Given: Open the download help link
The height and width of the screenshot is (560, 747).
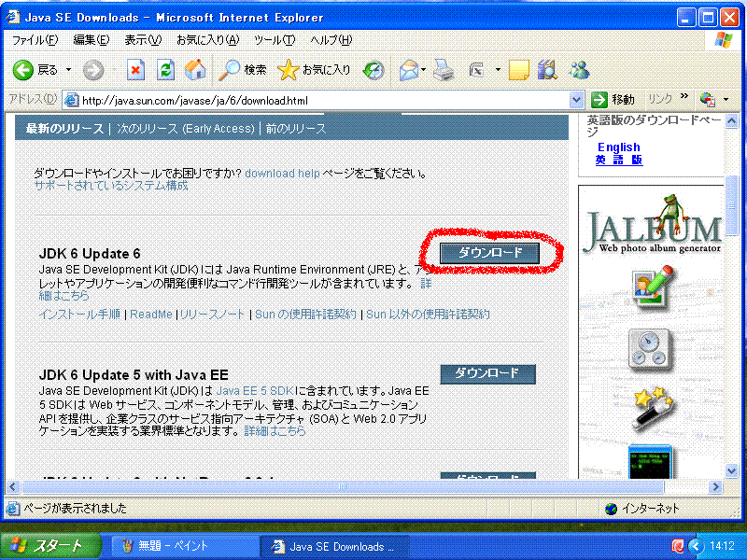Looking at the screenshot, I should [282, 174].
